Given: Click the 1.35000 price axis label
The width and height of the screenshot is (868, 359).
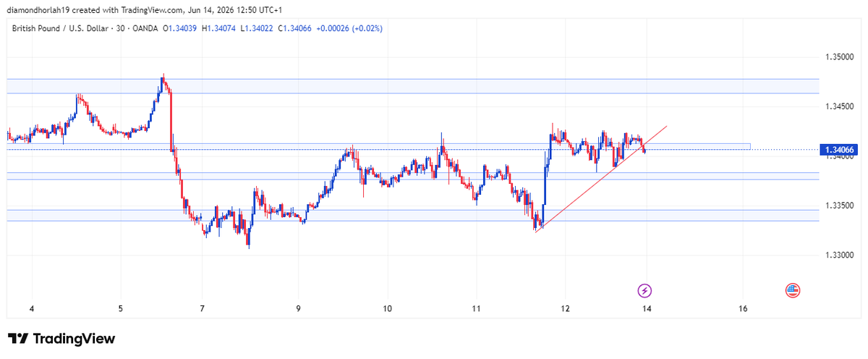Looking at the screenshot, I should 839,56.
